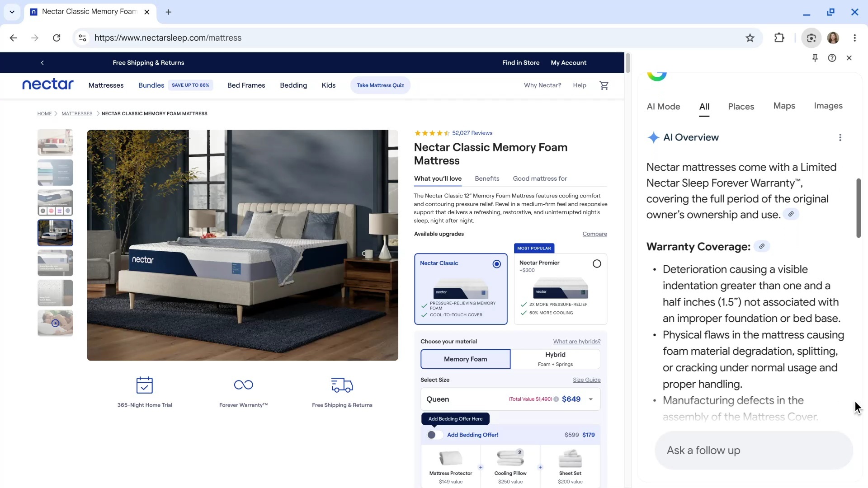
Task: Click the Ask a follow up field
Action: pos(754,450)
